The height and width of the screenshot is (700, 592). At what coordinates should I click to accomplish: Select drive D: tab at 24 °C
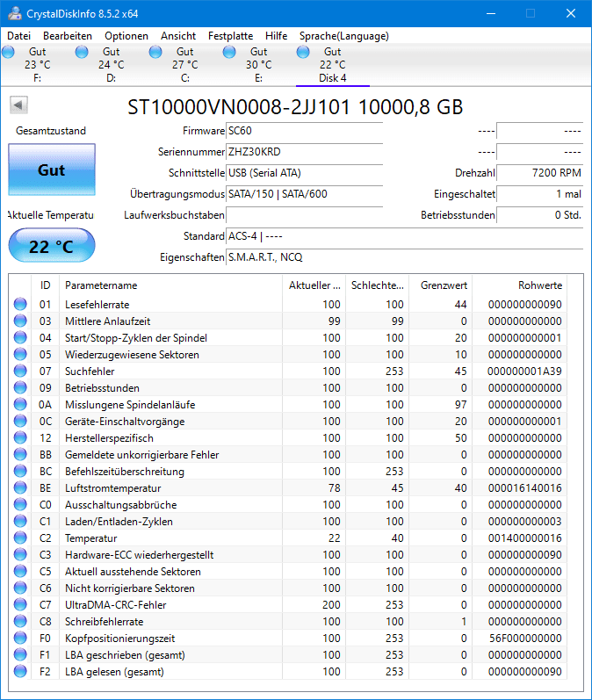112,65
